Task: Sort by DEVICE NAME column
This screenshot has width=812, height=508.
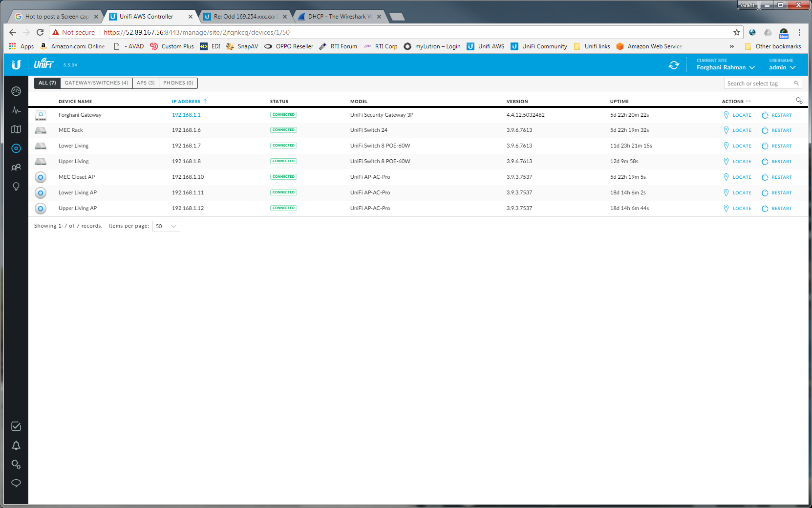Action: 75,102
